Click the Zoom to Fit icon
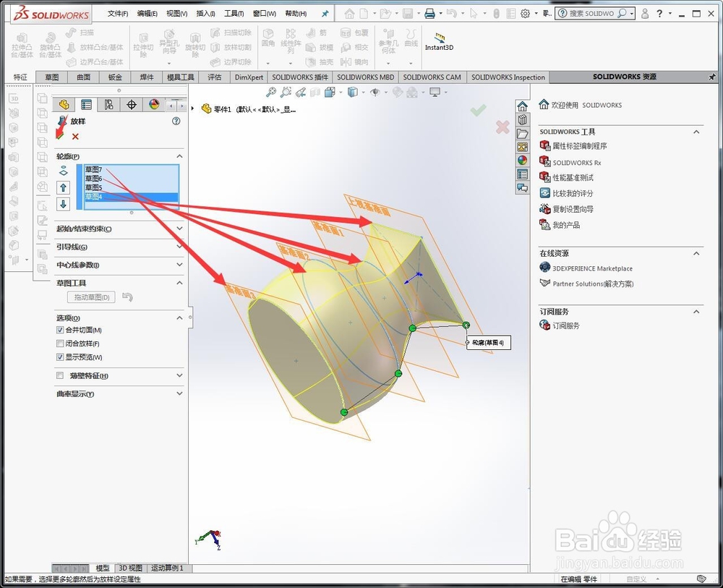Image resolution: width=723 pixels, height=588 pixels. pyautogui.click(x=271, y=93)
